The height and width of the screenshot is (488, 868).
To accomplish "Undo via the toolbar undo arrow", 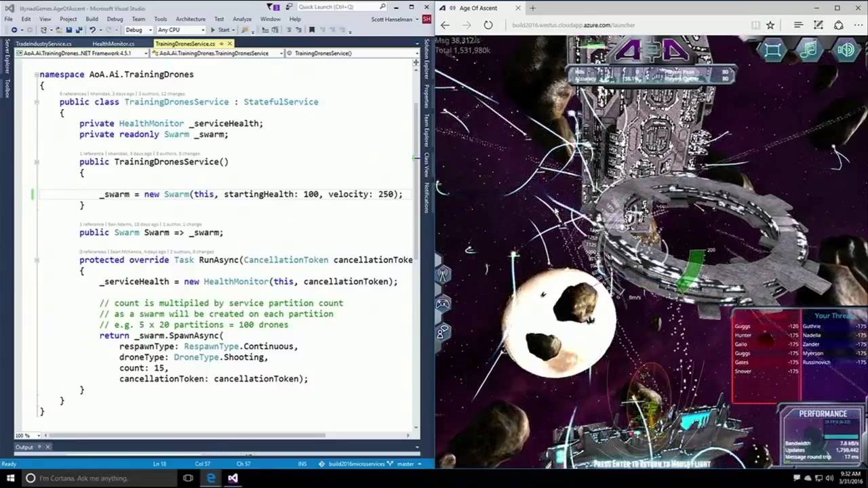I will click(x=92, y=30).
